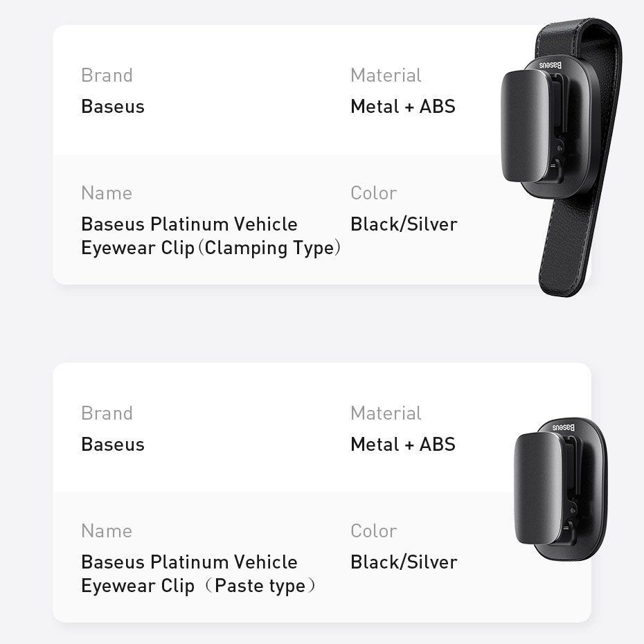The height and width of the screenshot is (644, 644).
Task: Select "Eyewear Clip (Paste type)" name text
Action: click(198, 586)
